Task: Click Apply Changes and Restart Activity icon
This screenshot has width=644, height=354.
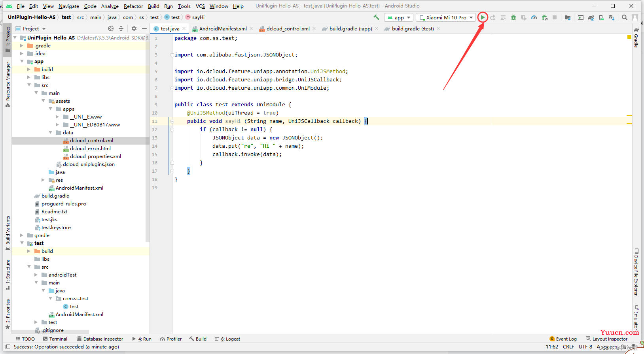Action: pyautogui.click(x=493, y=17)
